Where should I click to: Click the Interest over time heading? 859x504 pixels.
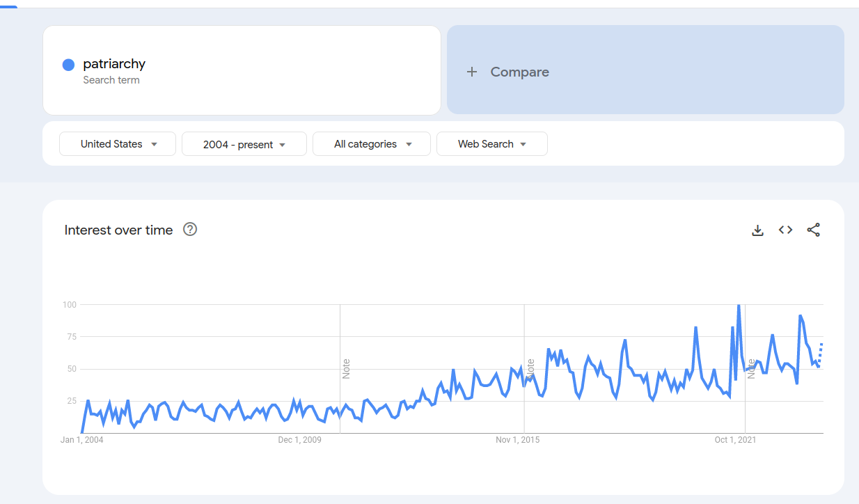(x=118, y=230)
